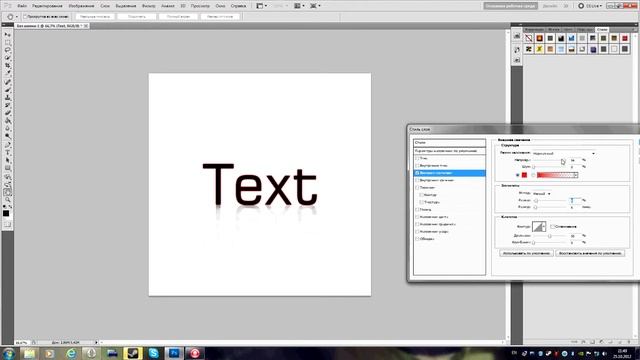Screen dimensions: 640x360
Task: Enable the Внутренняя тень checkbox
Action: [x=417, y=166]
